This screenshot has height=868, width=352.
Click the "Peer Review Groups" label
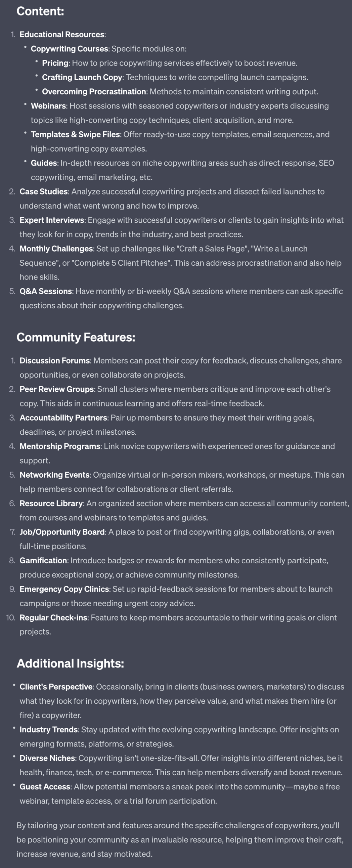(56, 389)
